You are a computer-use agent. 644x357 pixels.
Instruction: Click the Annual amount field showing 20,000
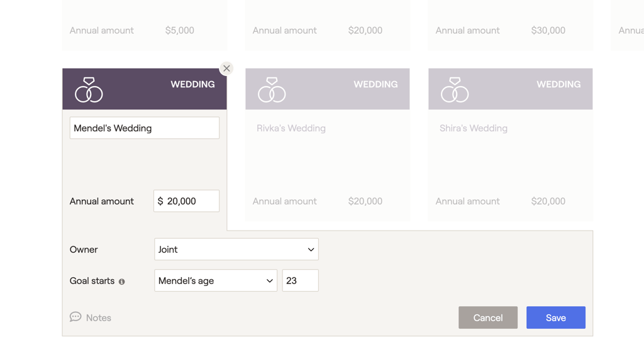pyautogui.click(x=187, y=201)
